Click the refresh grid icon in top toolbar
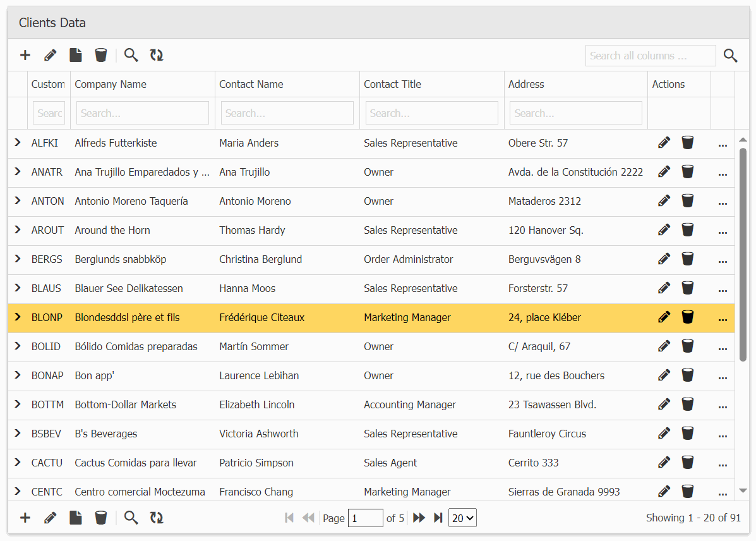The width and height of the screenshot is (756, 541). 157,56
